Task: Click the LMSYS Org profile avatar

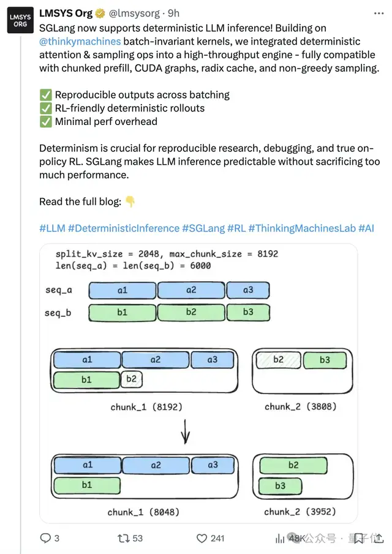Action: [x=20, y=20]
